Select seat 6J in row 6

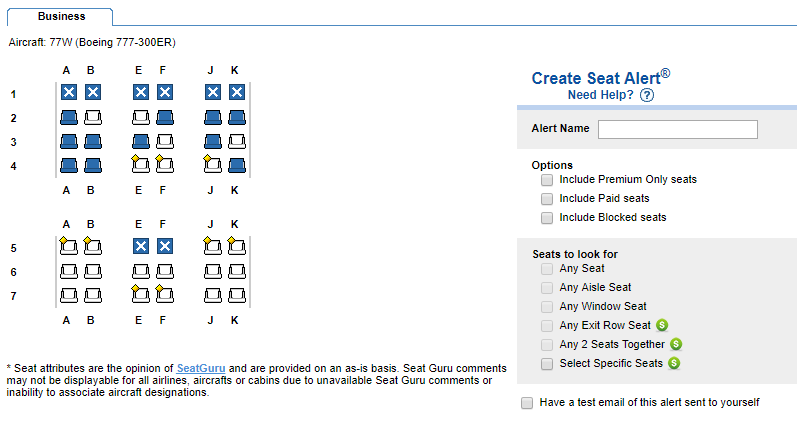point(213,270)
